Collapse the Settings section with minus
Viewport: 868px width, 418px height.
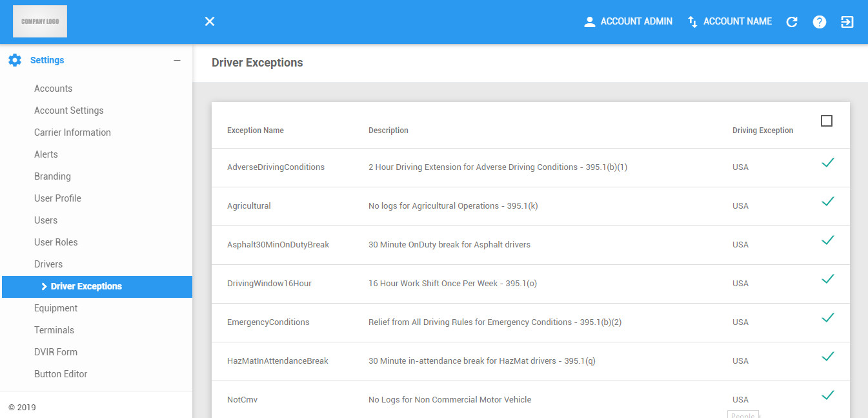pyautogui.click(x=177, y=60)
